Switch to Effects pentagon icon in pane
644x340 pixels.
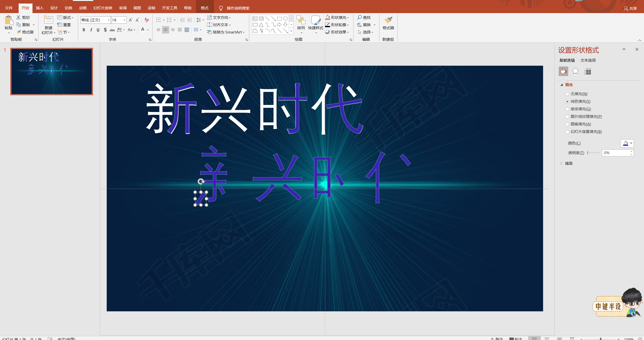coord(575,72)
